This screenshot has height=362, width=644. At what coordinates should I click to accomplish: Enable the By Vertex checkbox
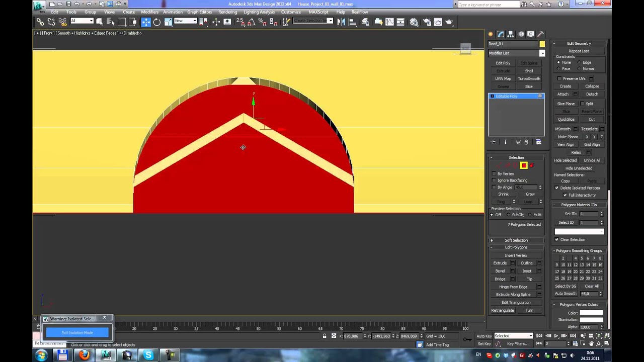pos(494,174)
